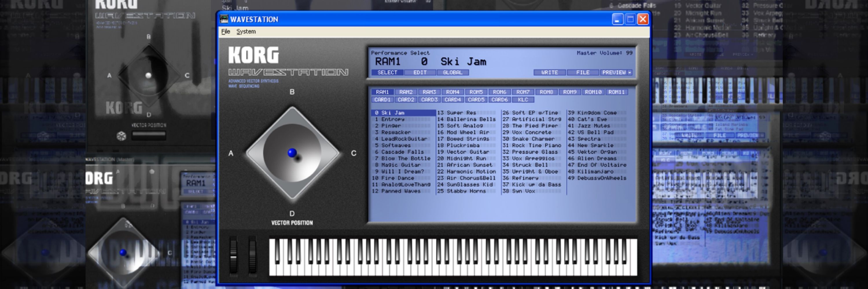Close the WAVESTATION window
This screenshot has height=289, width=868.
coord(643,19)
